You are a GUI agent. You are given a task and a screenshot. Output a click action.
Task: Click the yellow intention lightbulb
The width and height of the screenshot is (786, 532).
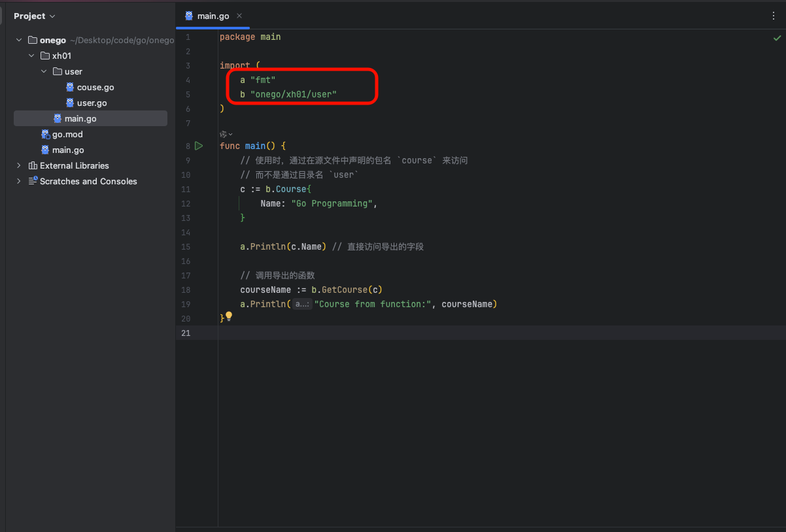click(229, 316)
